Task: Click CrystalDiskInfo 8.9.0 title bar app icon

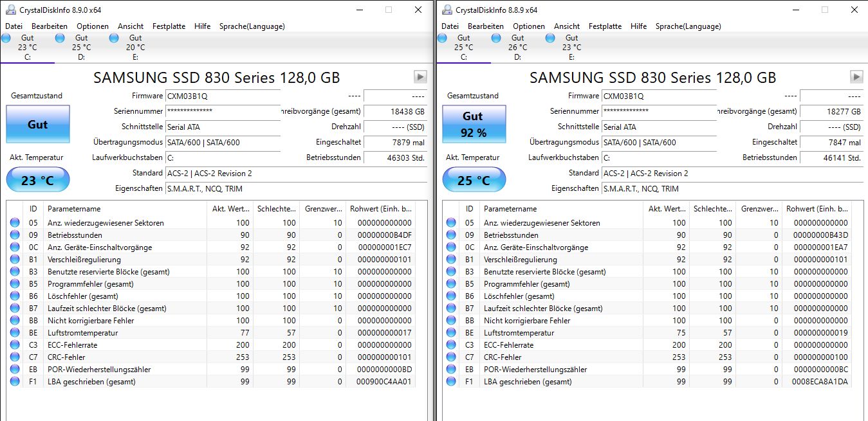Action: coord(10,10)
